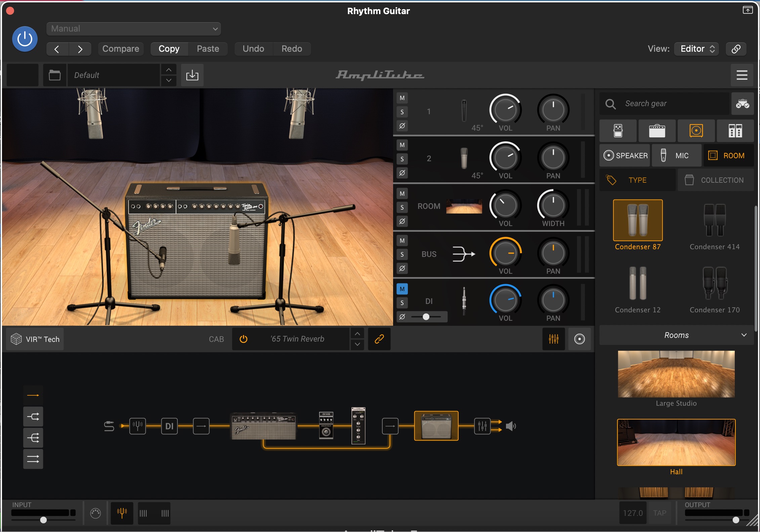Click the room thumbnail in ROOM channel
760x532 pixels.
(x=464, y=206)
